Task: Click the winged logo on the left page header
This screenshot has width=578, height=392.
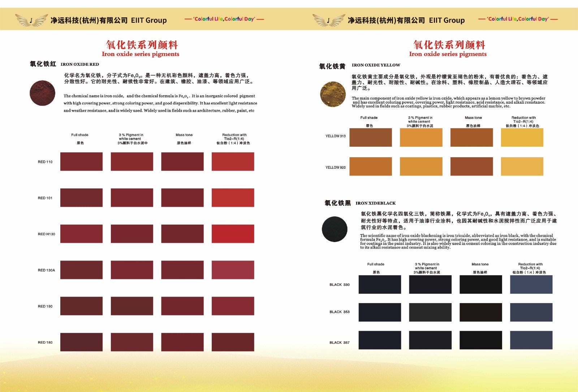Action: tap(31, 20)
